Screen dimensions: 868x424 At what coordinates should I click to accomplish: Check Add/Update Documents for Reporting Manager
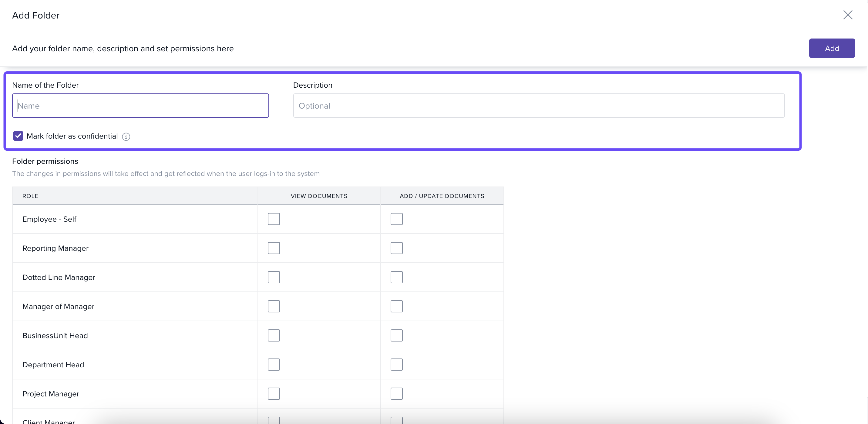396,248
